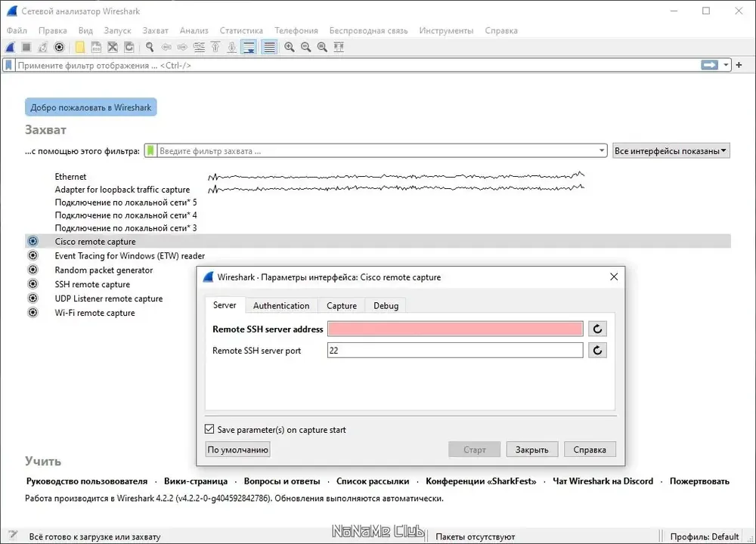Open settings gear for UDP Listener remote capture

click(x=33, y=298)
